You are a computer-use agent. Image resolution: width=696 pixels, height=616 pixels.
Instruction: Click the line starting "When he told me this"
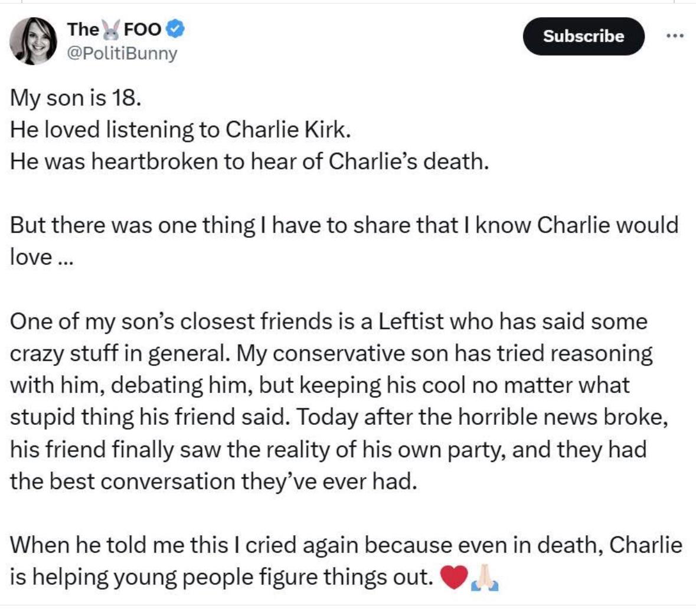346,545
